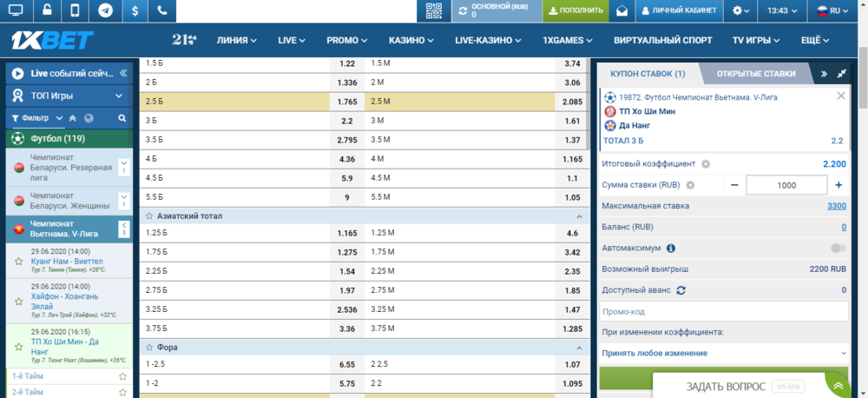Open the sidebar search magnifier

[x=122, y=118]
